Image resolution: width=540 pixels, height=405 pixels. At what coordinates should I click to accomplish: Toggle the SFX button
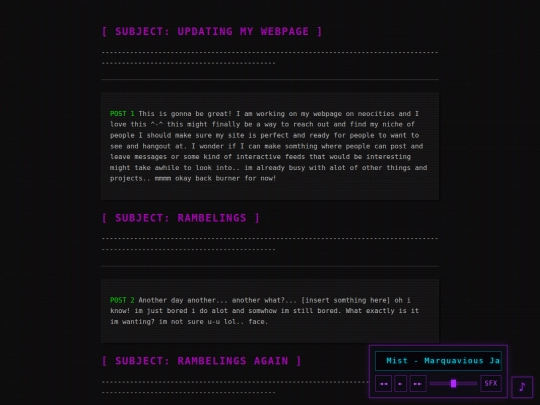coord(491,384)
